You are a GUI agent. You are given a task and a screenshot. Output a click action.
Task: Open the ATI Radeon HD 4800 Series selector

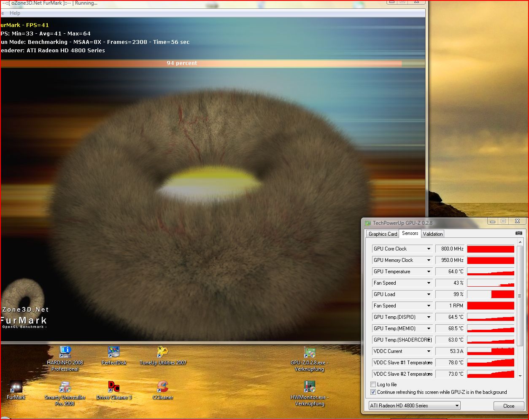click(x=414, y=406)
